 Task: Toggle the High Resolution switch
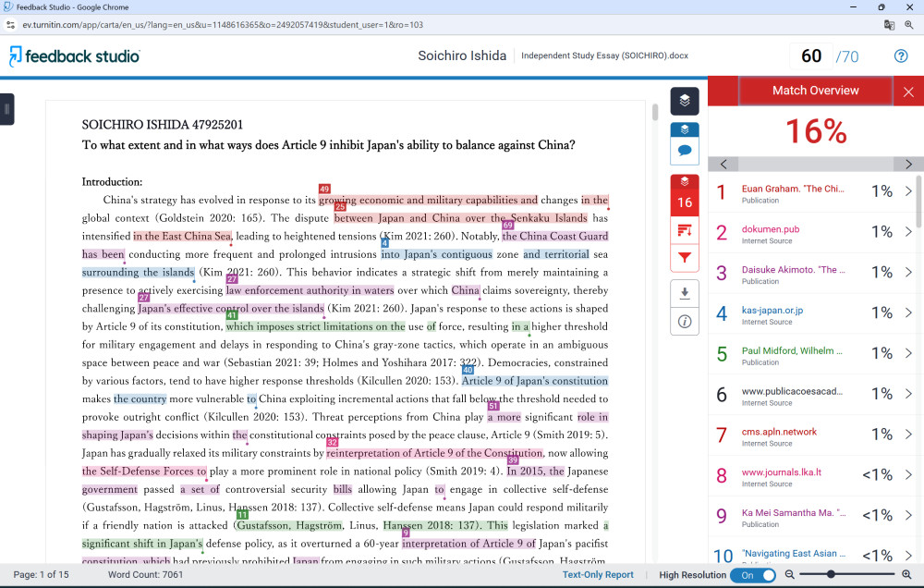(753, 575)
